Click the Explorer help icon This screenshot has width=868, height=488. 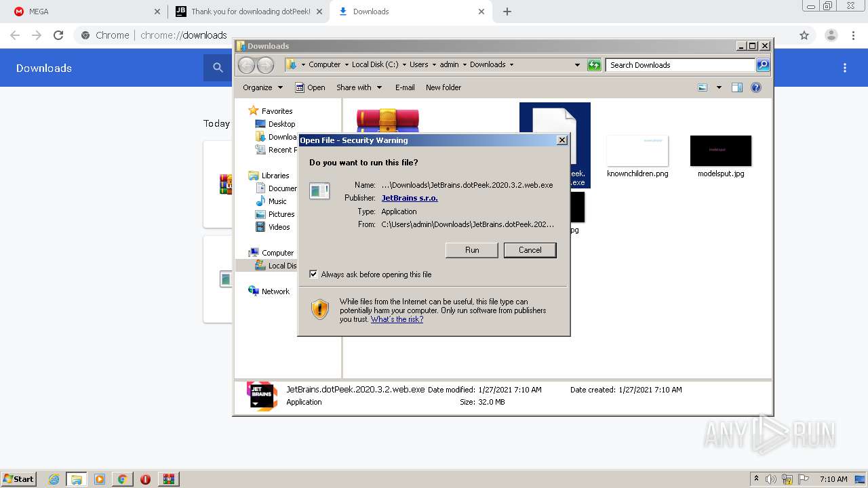(756, 87)
